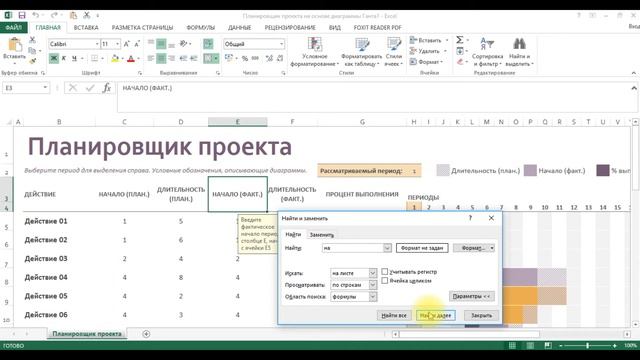Switch to Page Layout view in the status bar
The height and width of the screenshot is (360, 640).
(x=530, y=346)
